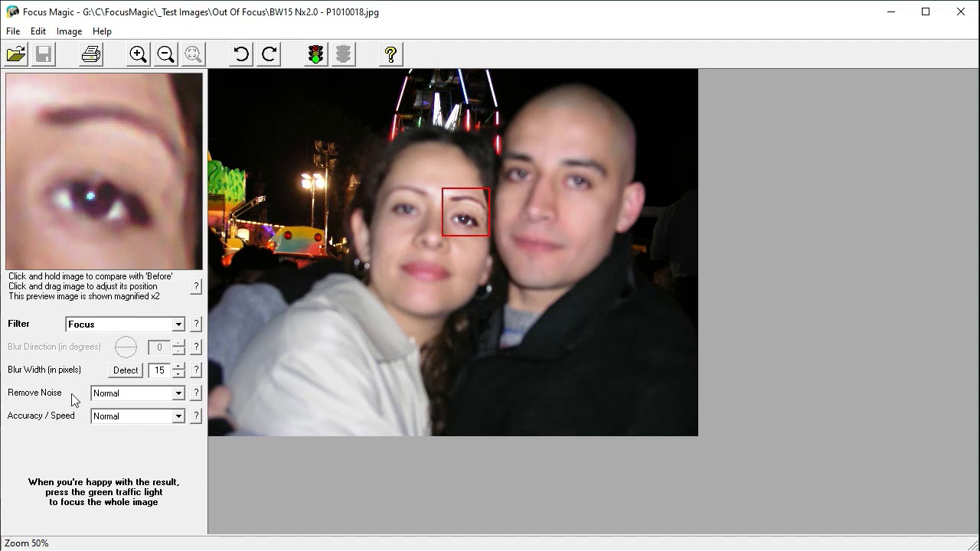This screenshot has width=980, height=551.
Task: Click the zoom-to-region magnifier icon
Action: coord(193,54)
